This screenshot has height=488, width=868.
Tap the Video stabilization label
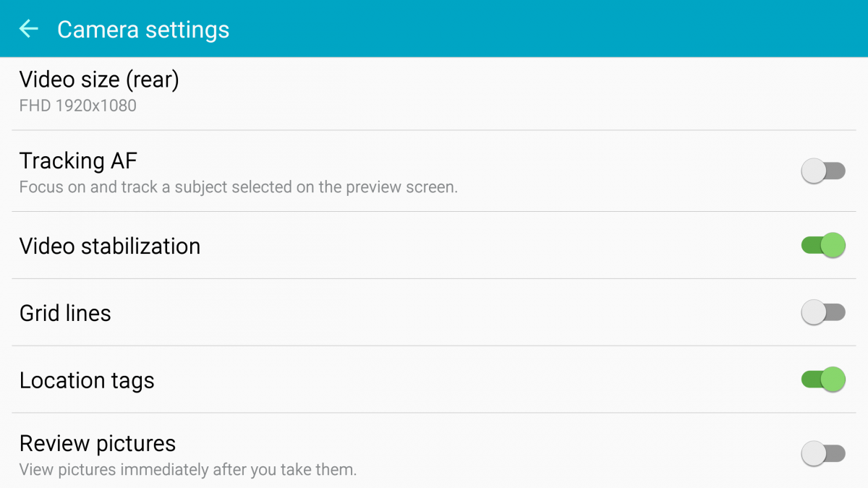click(110, 246)
